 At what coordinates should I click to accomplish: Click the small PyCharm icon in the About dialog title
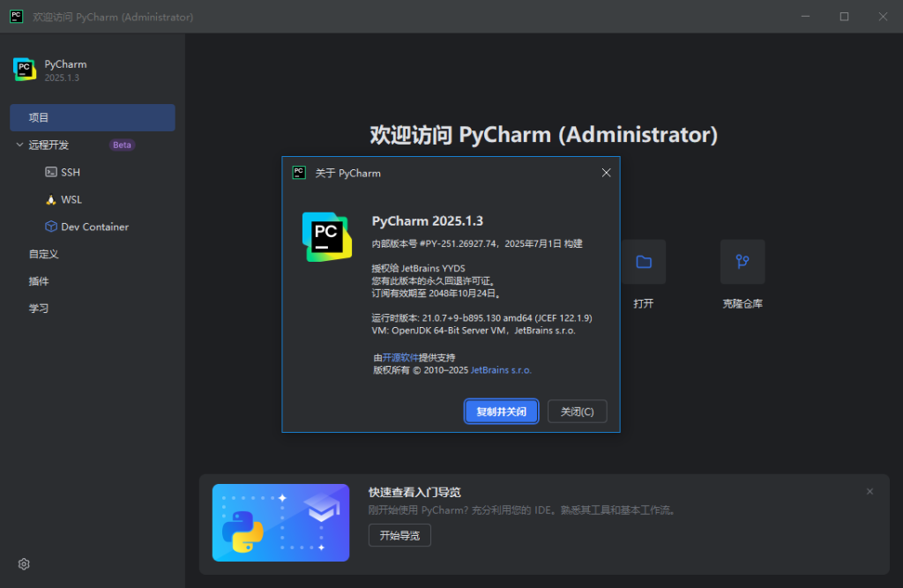tap(299, 173)
